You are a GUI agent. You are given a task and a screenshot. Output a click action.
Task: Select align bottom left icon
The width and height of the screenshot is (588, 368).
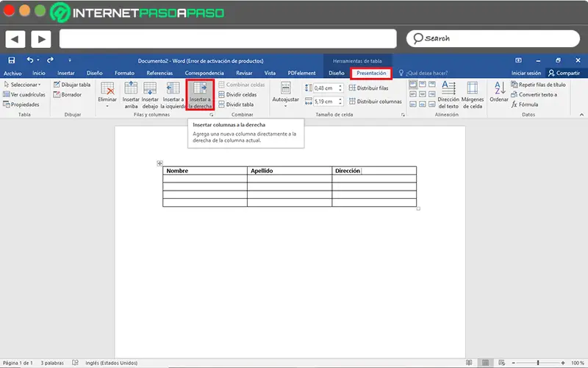coord(413,105)
